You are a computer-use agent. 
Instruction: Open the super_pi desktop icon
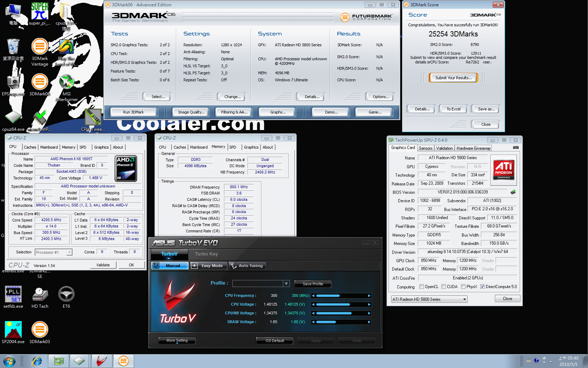coord(40,13)
